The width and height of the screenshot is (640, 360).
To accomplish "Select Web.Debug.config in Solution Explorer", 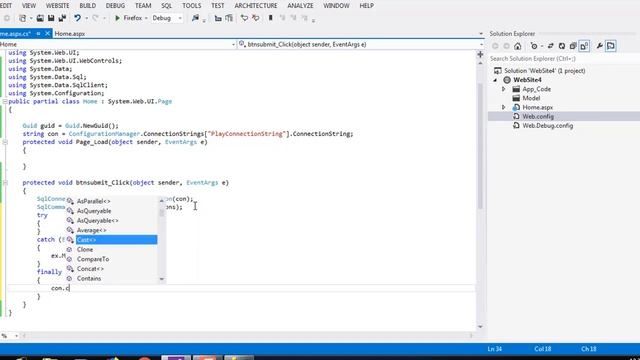I will 547,126.
